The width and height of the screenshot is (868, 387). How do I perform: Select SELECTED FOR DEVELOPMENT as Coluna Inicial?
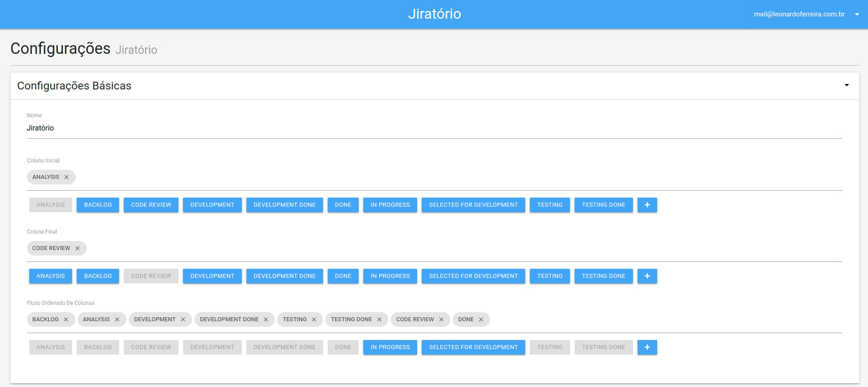click(473, 205)
